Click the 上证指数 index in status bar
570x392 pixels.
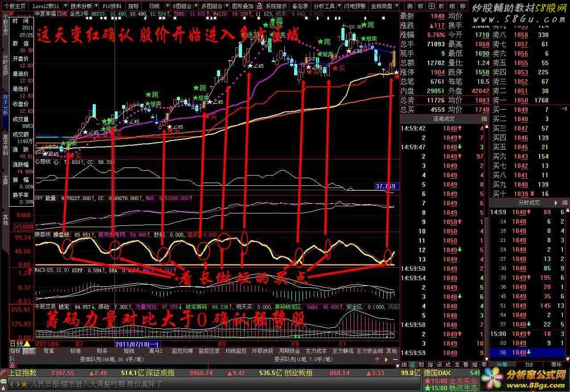[x=23, y=373]
